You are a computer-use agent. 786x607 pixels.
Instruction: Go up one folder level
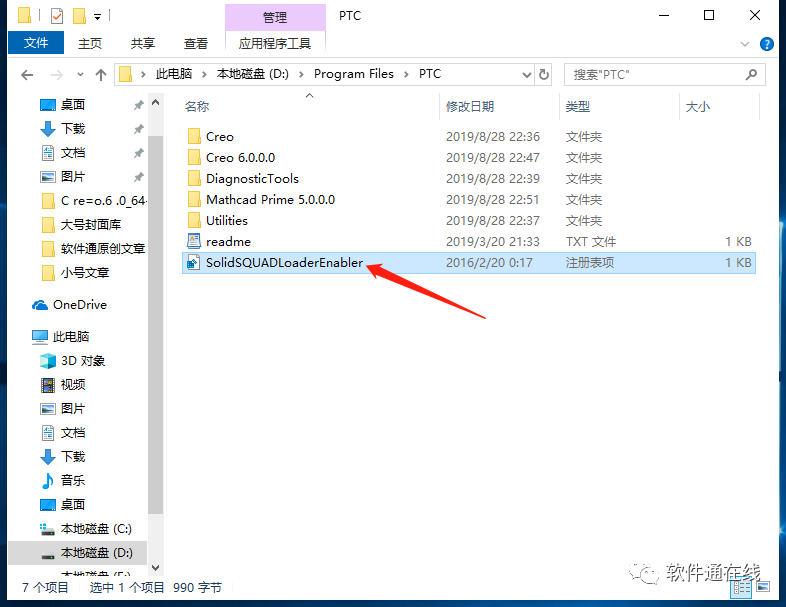coord(101,75)
